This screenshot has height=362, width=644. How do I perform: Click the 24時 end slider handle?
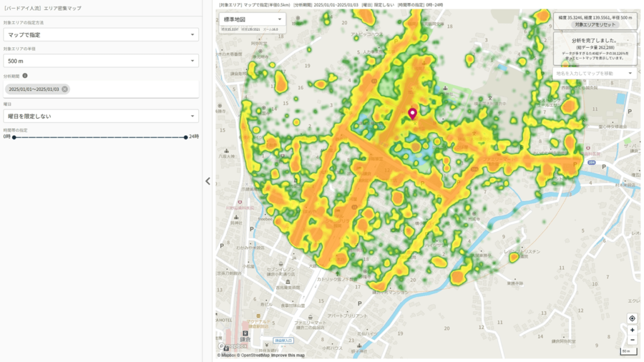pyautogui.click(x=186, y=137)
